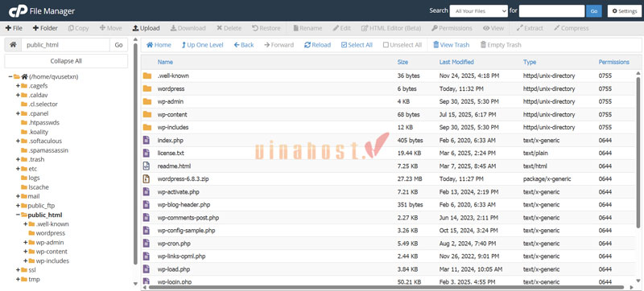Select All files checkbox button
The image size is (644, 291).
coord(357,45)
